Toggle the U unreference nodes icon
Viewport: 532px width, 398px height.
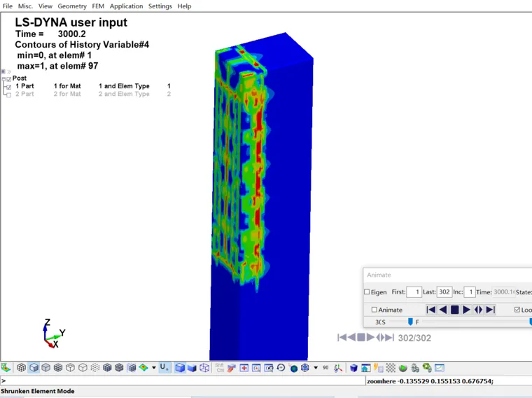[x=164, y=367]
